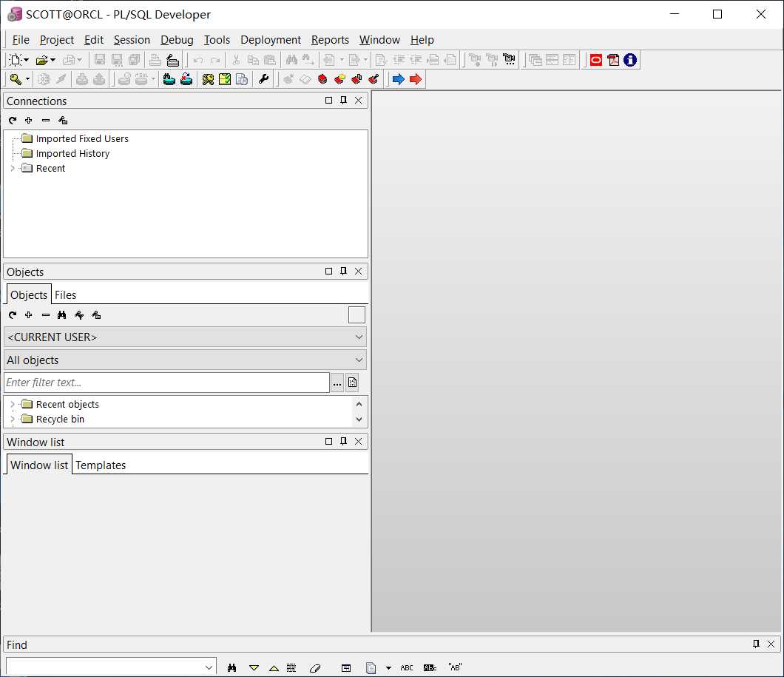Expand the Recycle bin folder

13,419
